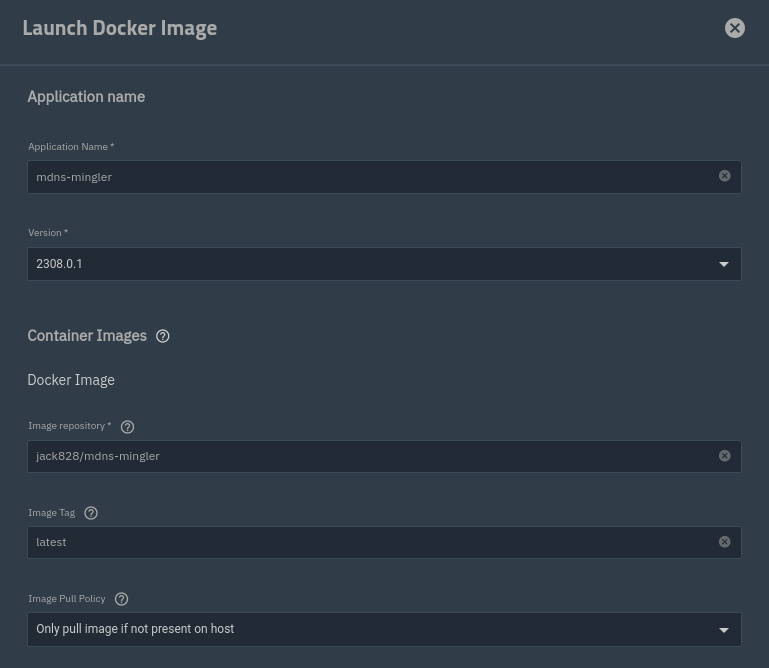Screen dimensions: 769x668
Task: Clear the Image repository field
Action: pyautogui.click(x=725, y=456)
